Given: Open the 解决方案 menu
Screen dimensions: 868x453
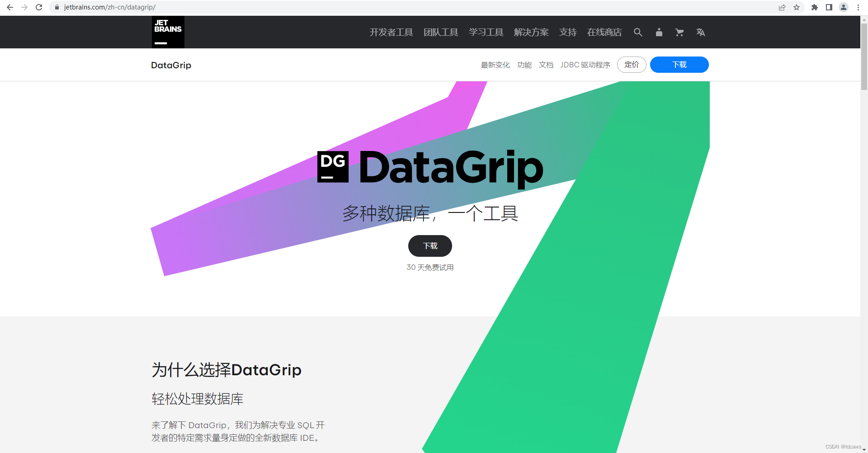Looking at the screenshot, I should pyautogui.click(x=531, y=32).
